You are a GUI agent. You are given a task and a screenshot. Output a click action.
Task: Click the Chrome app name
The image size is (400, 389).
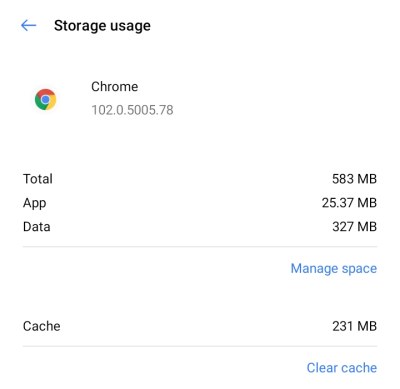[x=114, y=87]
